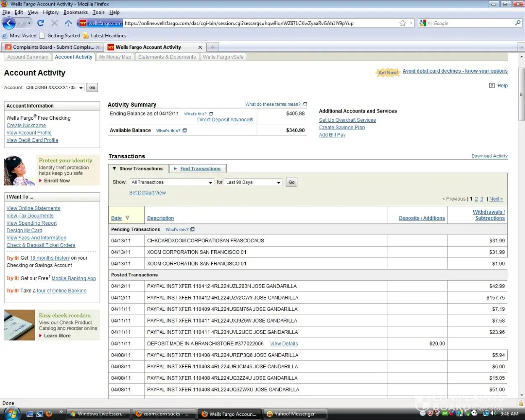Image resolution: width=525 pixels, height=420 pixels.
Task: Click the search magnifier icon in Google box
Action: click(x=518, y=23)
